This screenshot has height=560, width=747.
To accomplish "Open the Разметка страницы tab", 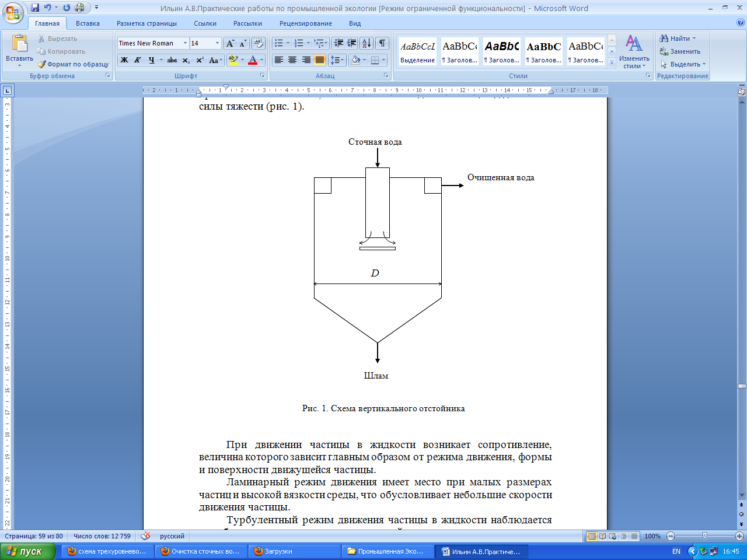I will 146,23.
